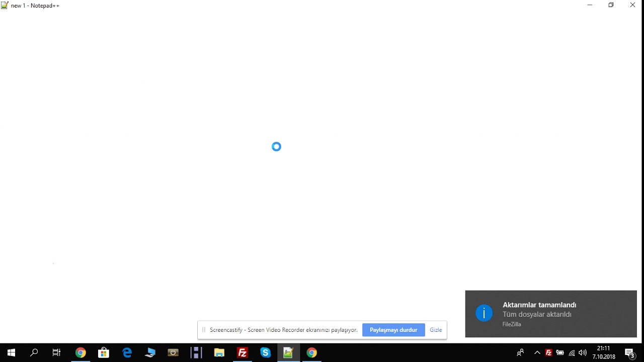Restore down the Notepad++ window
Image resolution: width=644 pixels, height=362 pixels.
[x=611, y=5]
